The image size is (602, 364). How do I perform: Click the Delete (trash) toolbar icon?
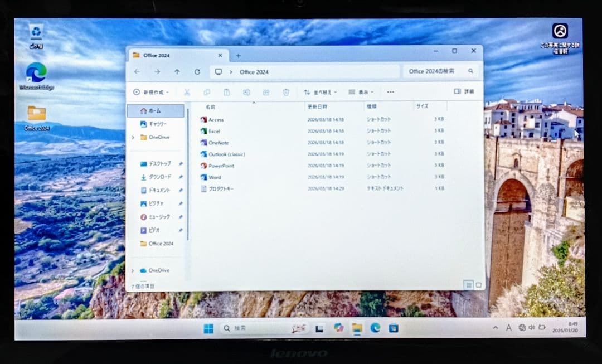286,92
